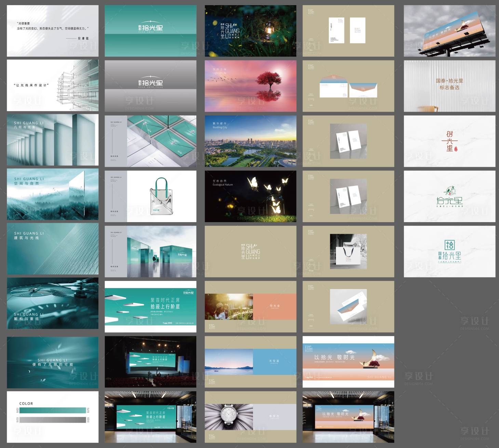Click the 聚首时代正席 teal poster headline
Image resolution: width=499 pixels, height=448 pixels.
pyautogui.click(x=165, y=303)
